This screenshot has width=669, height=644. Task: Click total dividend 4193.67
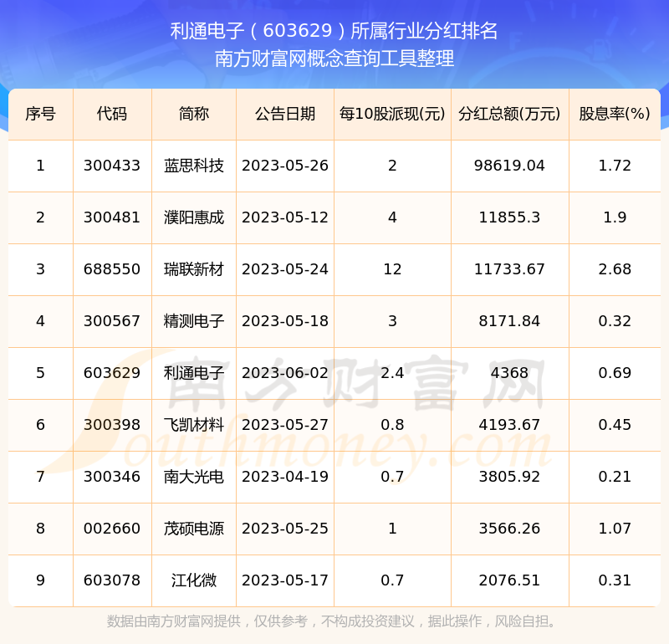coord(509,425)
